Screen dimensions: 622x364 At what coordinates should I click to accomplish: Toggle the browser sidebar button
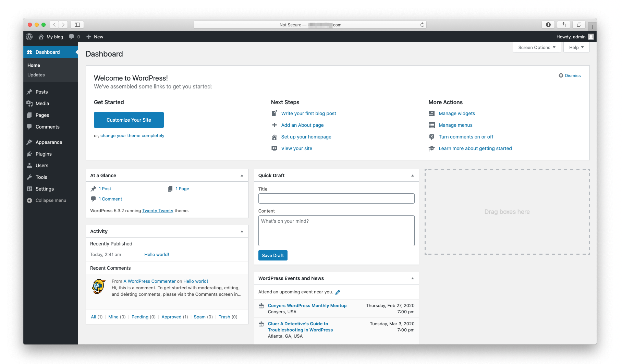(77, 25)
